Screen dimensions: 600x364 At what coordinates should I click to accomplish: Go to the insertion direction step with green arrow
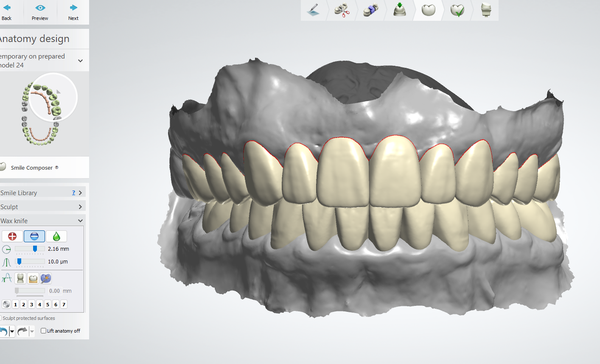399,10
